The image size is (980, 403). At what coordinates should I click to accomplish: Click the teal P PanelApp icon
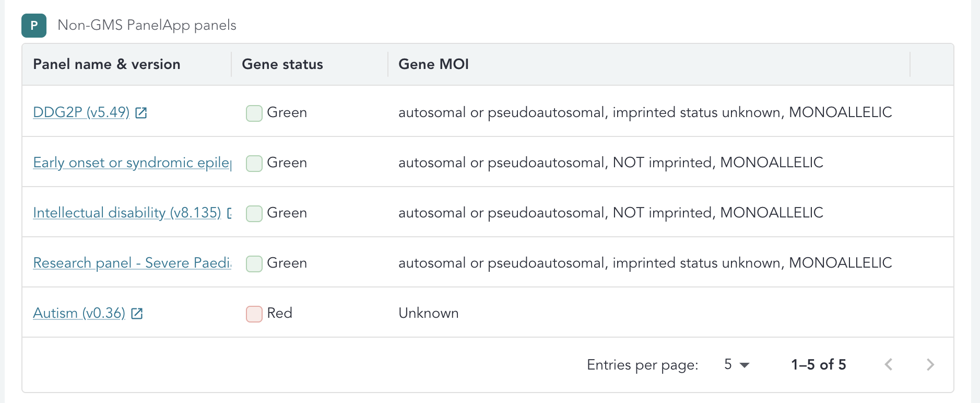point(34,25)
